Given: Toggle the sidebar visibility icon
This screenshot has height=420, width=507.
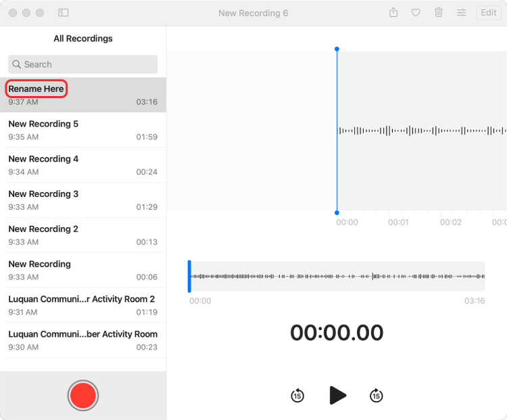Looking at the screenshot, I should [x=63, y=13].
